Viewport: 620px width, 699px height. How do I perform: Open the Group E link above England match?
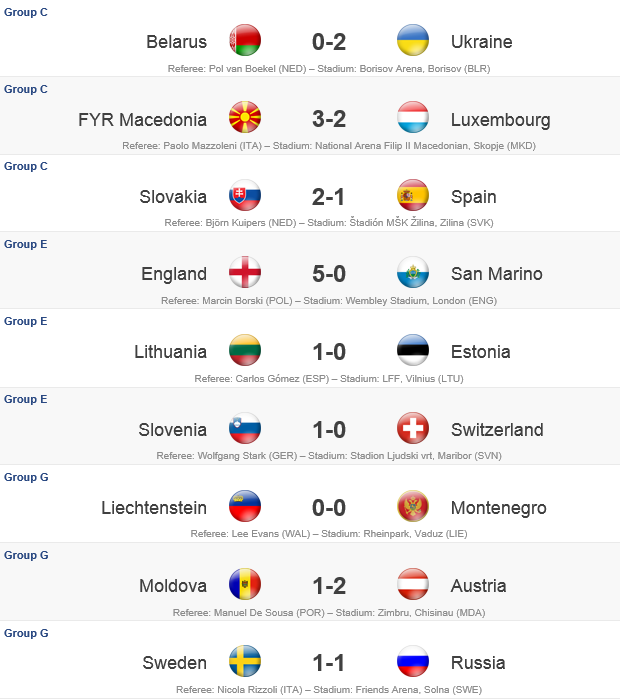coord(25,244)
